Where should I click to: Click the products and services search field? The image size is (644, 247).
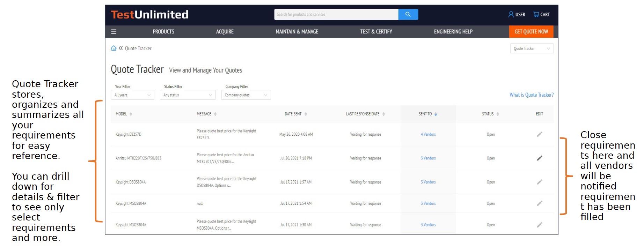pyautogui.click(x=336, y=14)
